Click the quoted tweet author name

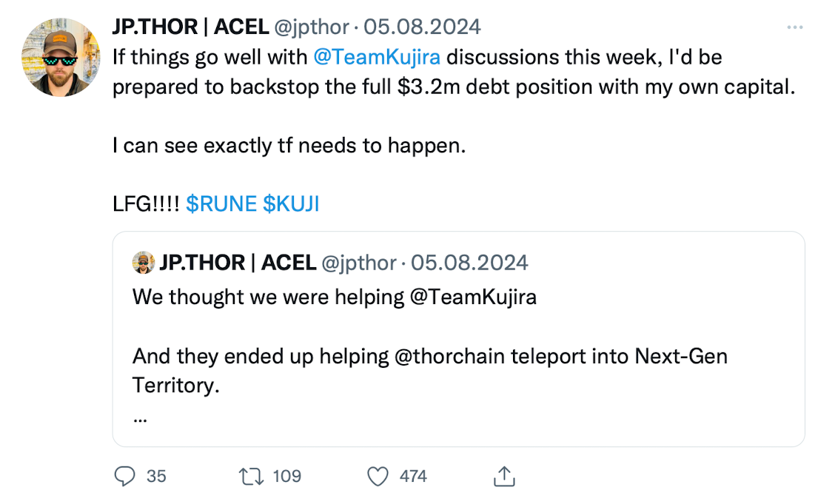(237, 262)
